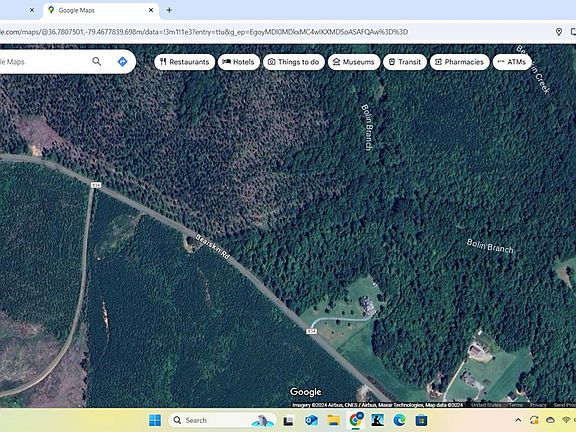Select the Google Maps browser tab
This screenshot has height=432, width=576.
coord(101,10)
